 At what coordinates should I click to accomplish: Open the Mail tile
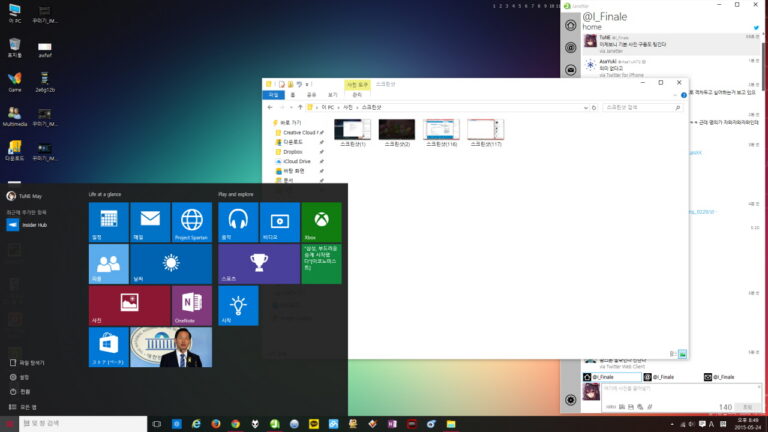pos(150,222)
